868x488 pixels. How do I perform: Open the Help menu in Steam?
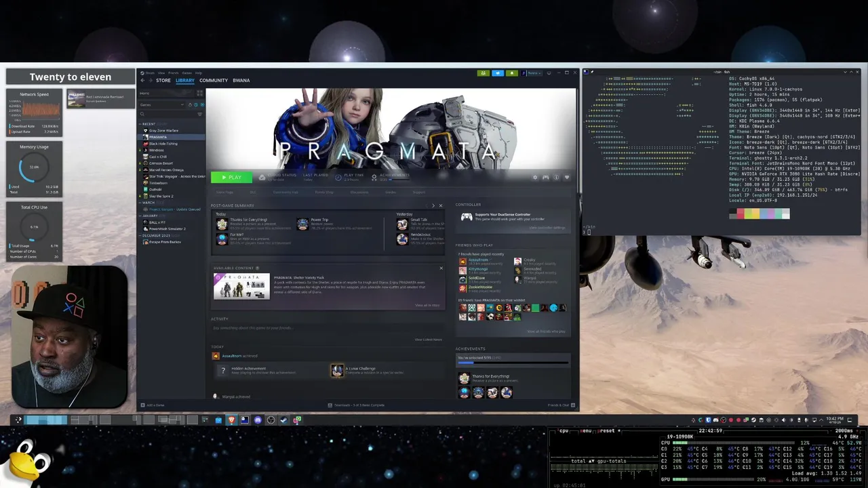tap(199, 73)
